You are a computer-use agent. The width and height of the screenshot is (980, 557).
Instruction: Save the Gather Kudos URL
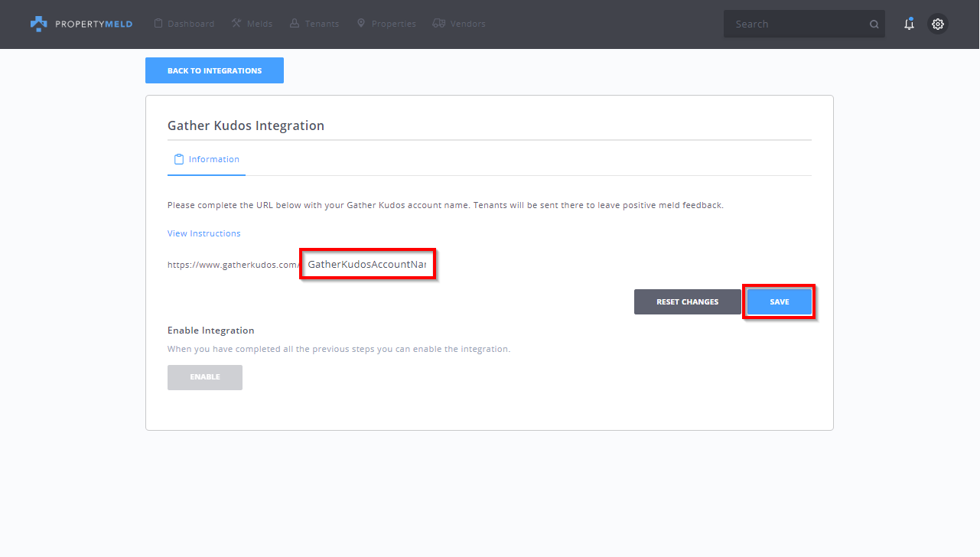[779, 301]
